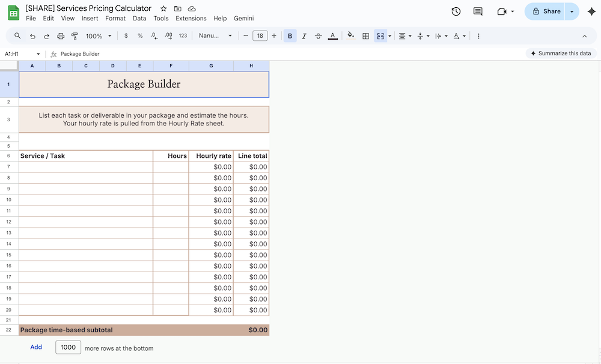Open the Gemini menu
The height and width of the screenshot is (364, 601).
(244, 19)
